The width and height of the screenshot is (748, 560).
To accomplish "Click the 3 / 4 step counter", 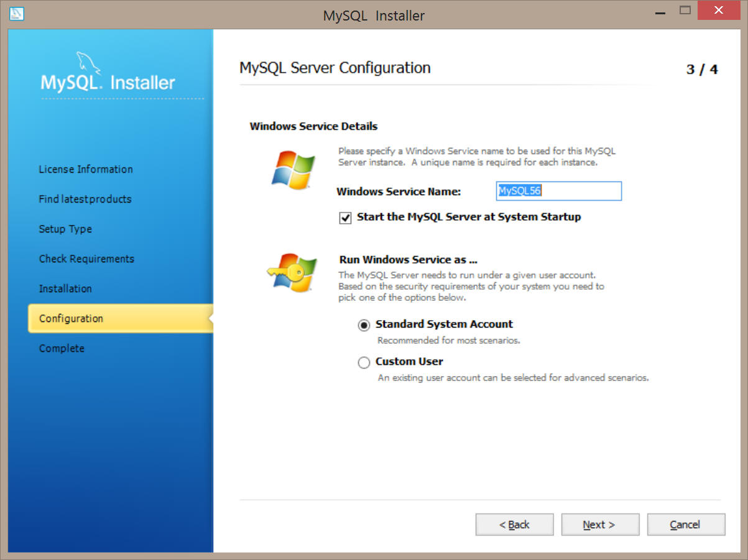I will pos(702,70).
